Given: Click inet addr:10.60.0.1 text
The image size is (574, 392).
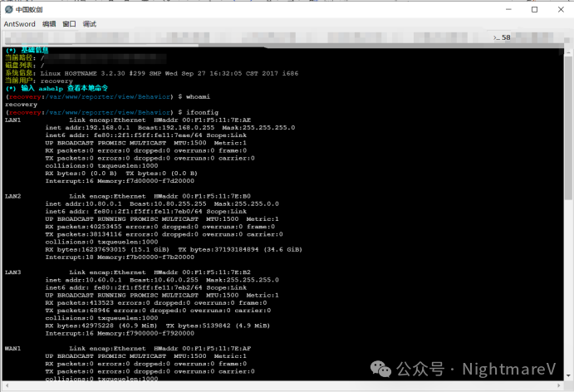Looking at the screenshot, I should coord(83,280).
